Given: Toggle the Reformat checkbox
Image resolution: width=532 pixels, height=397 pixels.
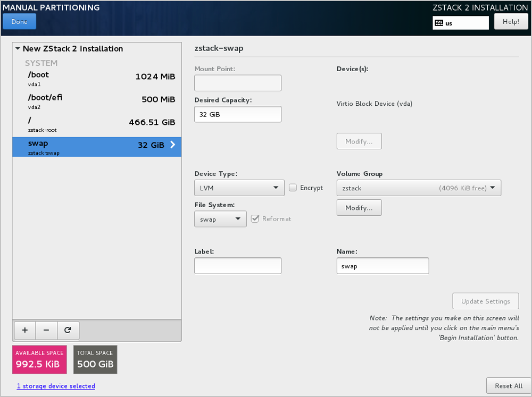Looking at the screenshot, I should pos(255,218).
